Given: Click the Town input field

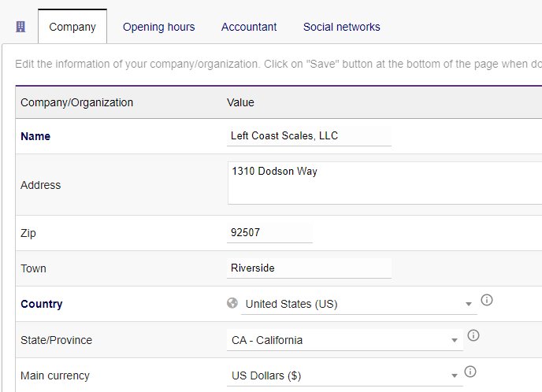Looking at the screenshot, I should pyautogui.click(x=309, y=268).
